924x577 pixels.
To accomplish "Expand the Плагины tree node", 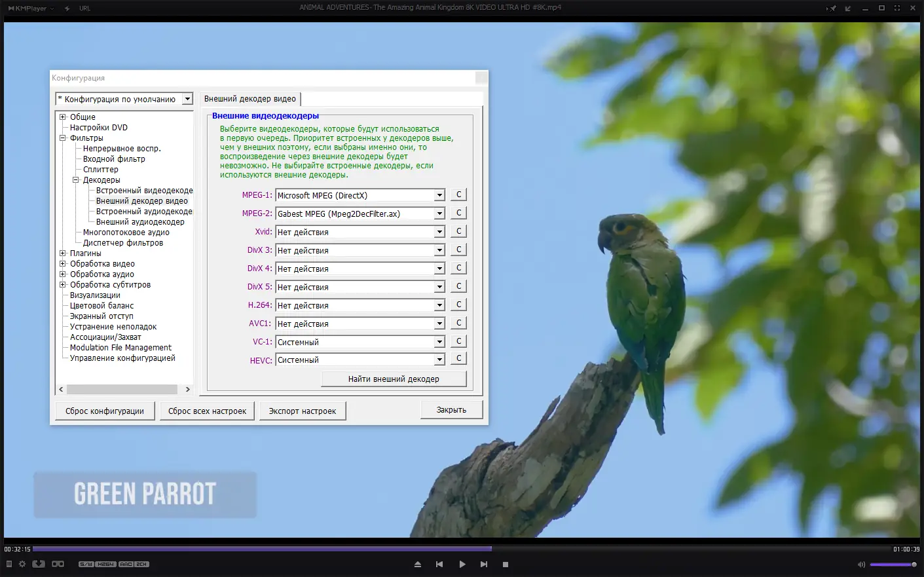I will coord(63,253).
